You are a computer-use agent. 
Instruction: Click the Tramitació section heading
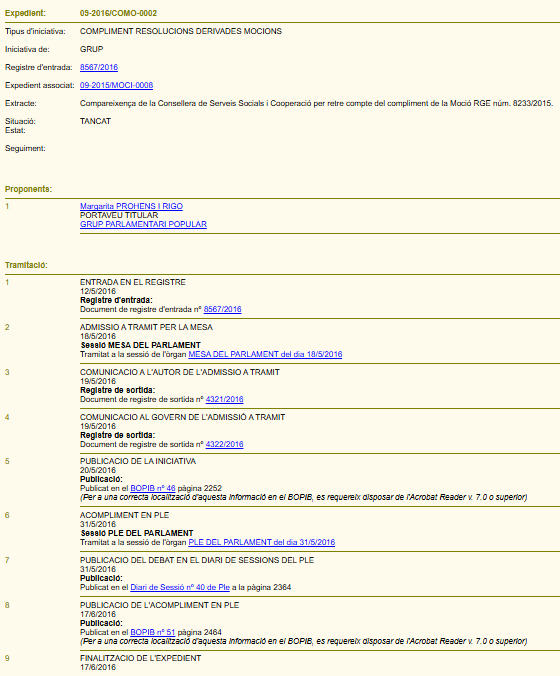26,265
